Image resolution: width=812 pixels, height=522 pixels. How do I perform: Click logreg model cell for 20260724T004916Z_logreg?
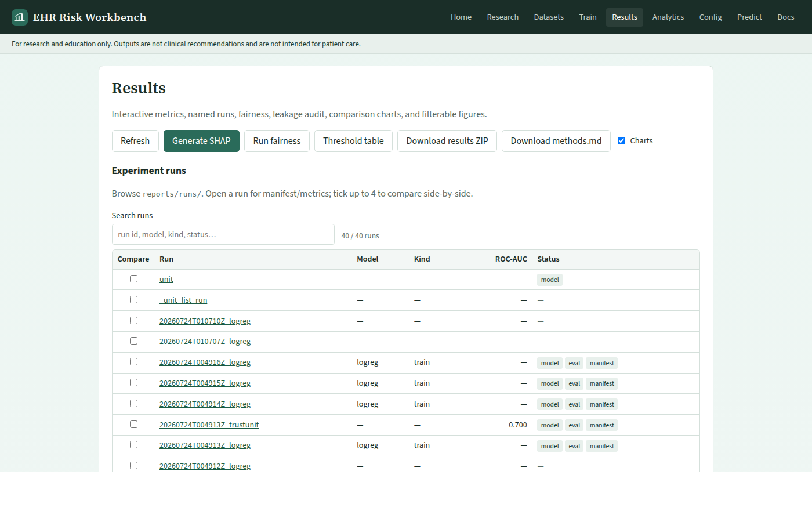(x=368, y=362)
